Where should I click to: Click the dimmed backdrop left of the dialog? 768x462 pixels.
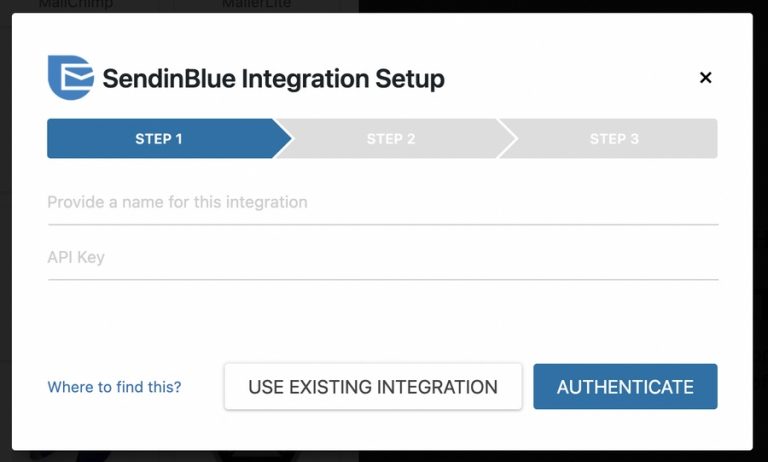click(5, 230)
